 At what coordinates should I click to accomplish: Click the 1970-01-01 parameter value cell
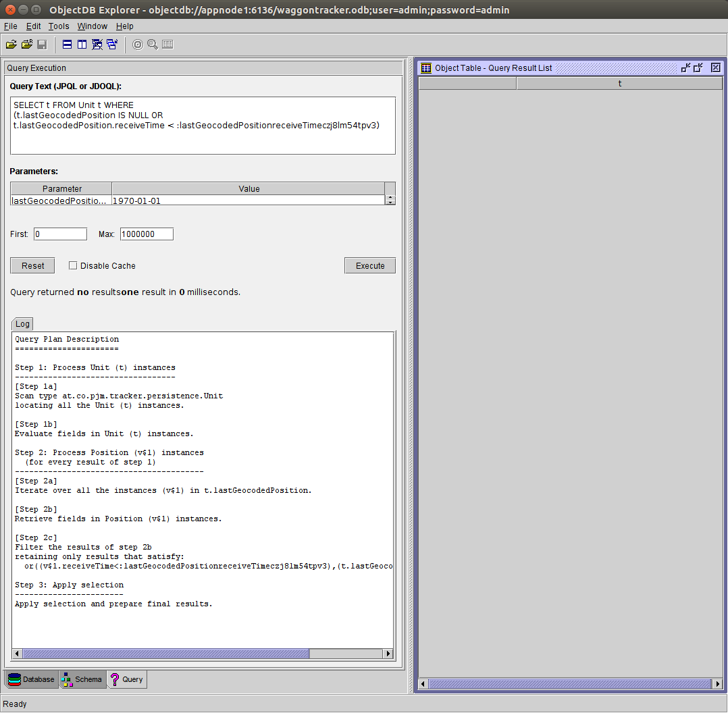pos(248,201)
